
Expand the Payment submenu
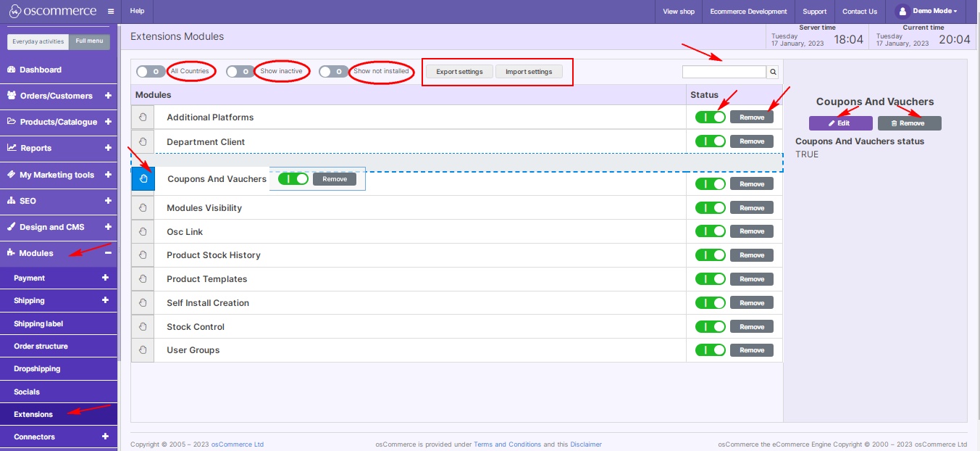(x=105, y=278)
